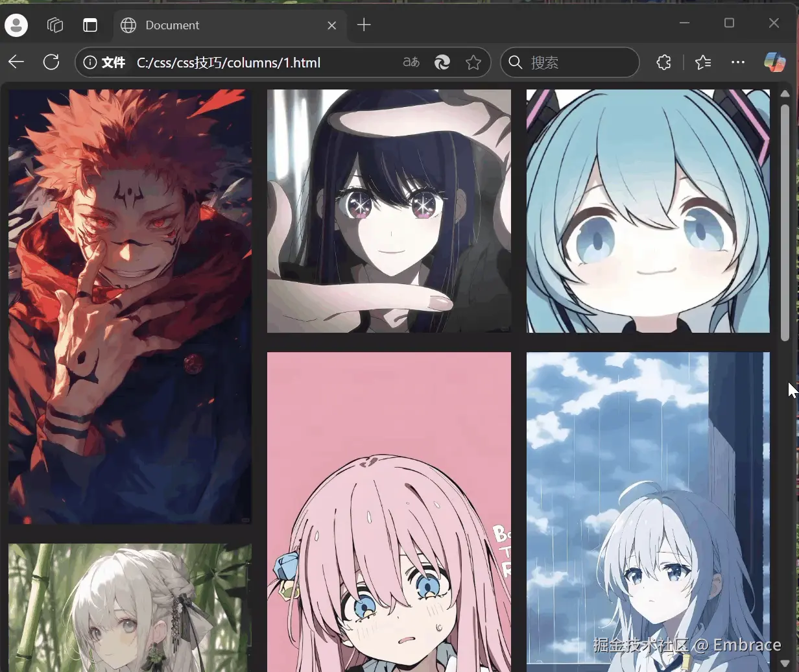Open the rainy sky girl image
The height and width of the screenshot is (672, 799).
point(648,512)
